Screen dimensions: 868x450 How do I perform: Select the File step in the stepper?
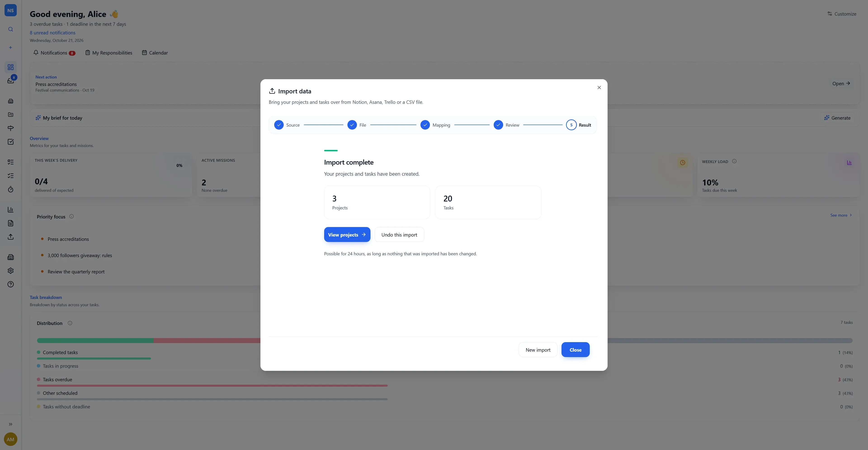[357, 125]
